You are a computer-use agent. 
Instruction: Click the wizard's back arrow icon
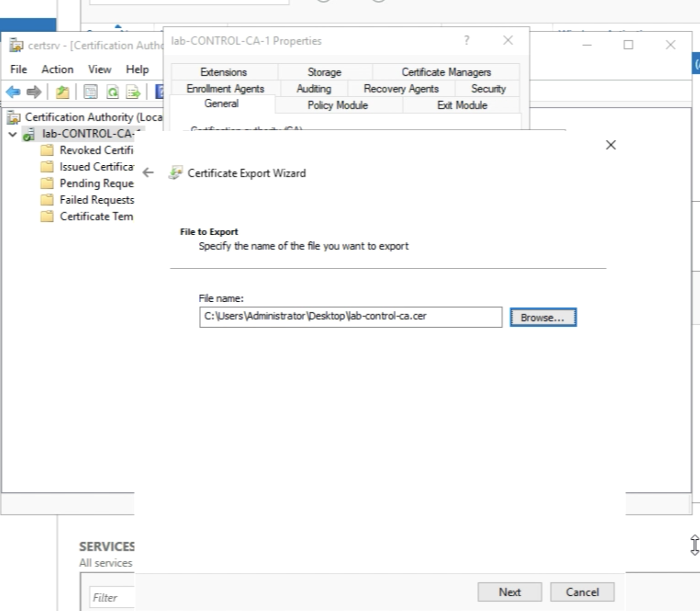tap(148, 173)
